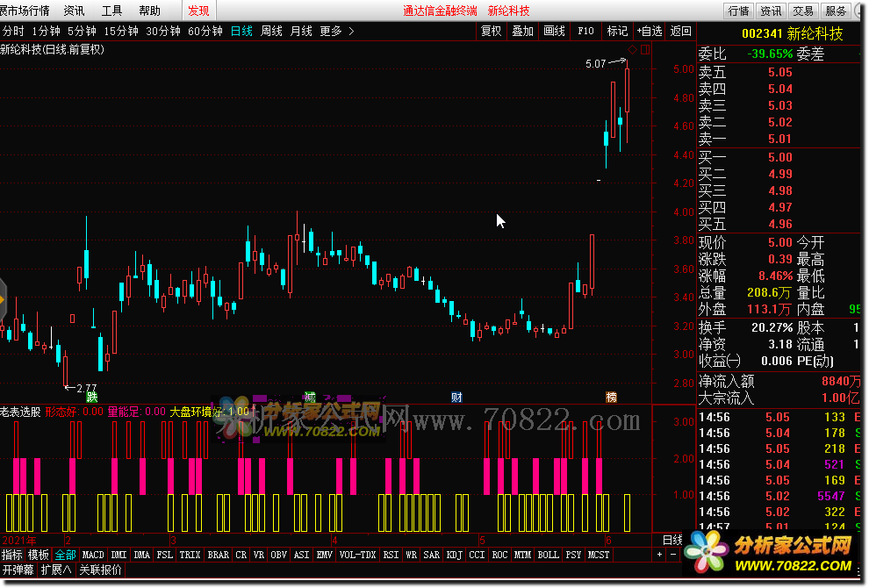Click the 标记 mark button
The width and height of the screenshot is (869, 588).
tap(617, 31)
